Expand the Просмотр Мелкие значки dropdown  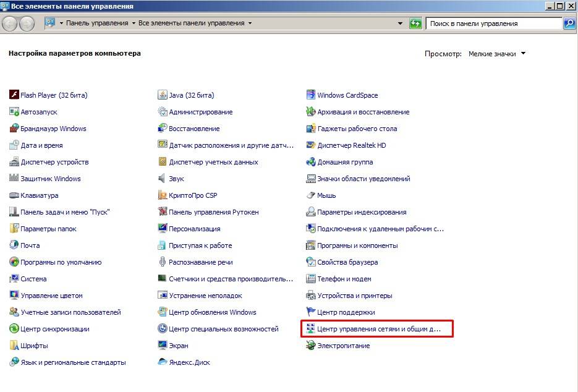523,54
